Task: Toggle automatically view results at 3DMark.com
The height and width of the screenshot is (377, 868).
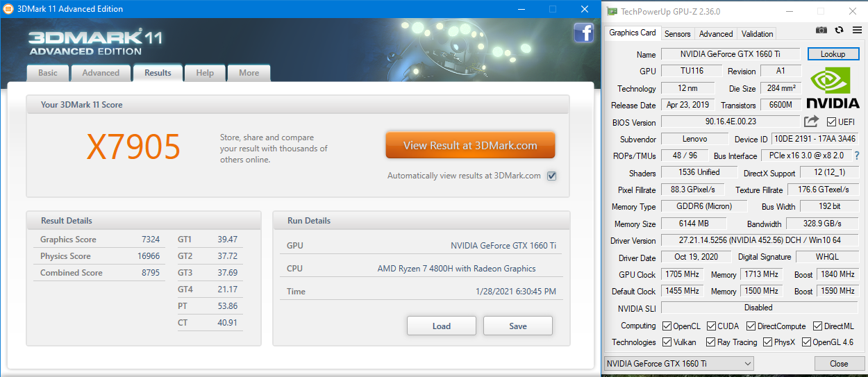Action: [x=552, y=176]
